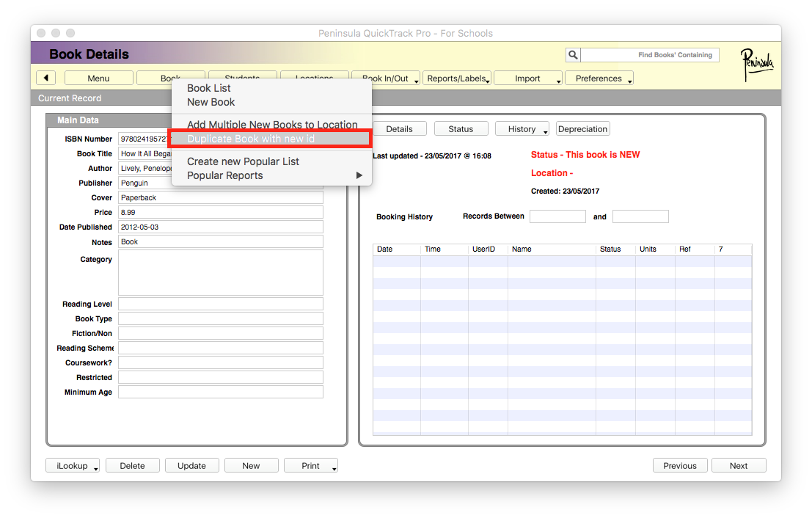The width and height of the screenshot is (812, 518).
Task: Click the 'Booking History' label
Action: [x=404, y=216]
